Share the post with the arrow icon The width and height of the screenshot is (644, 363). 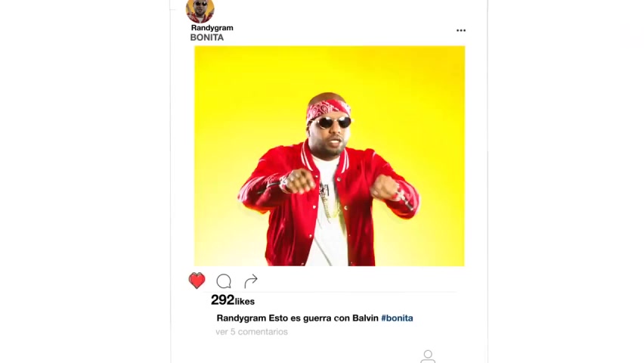point(250,281)
